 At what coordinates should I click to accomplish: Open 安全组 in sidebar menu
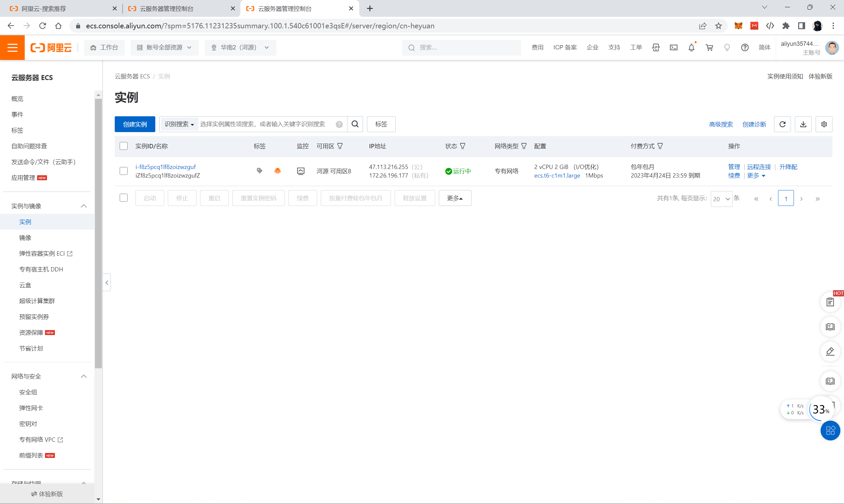(28, 392)
